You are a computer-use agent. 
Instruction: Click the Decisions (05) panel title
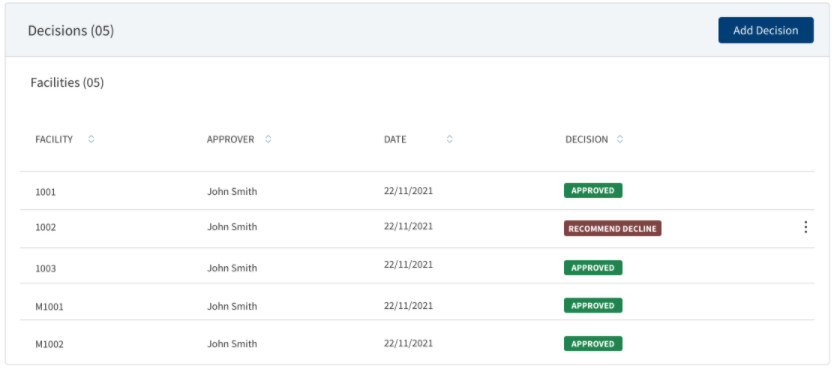(71, 31)
